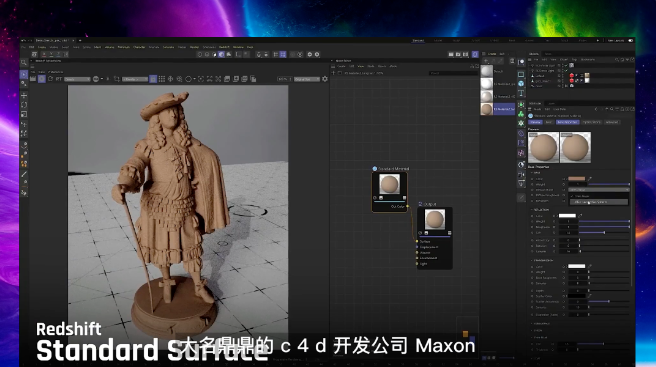Image resolution: width=656 pixels, height=367 pixels.
Task: Click the trash icon in material manager
Action: [x=512, y=61]
